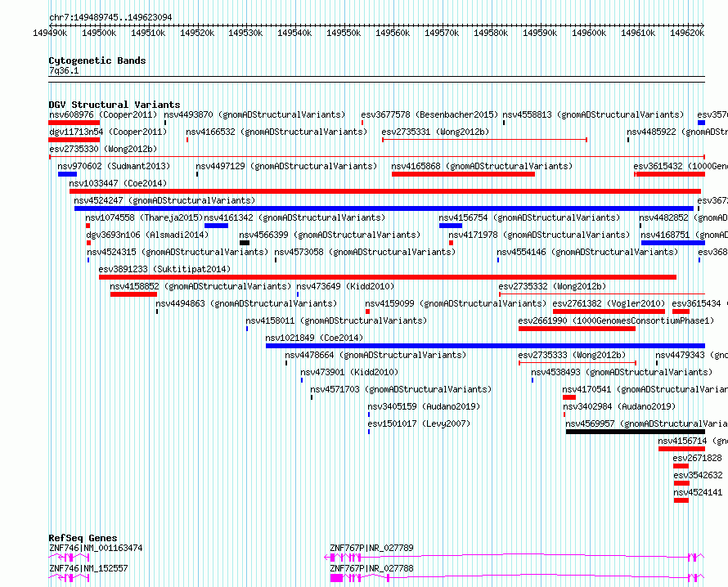728x587 pixels.
Task: Select the red bar under nsv4170541
Action: [x=569, y=397]
